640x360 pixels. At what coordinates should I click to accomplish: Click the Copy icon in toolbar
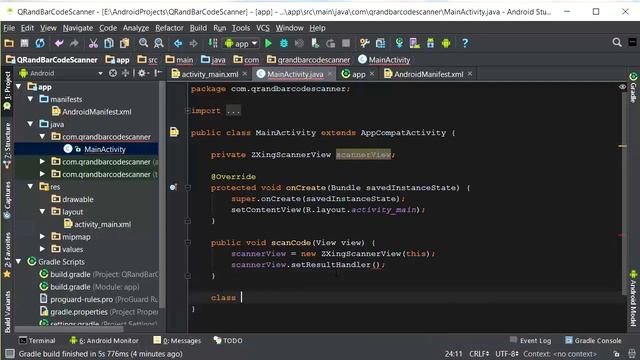[x=109, y=43]
